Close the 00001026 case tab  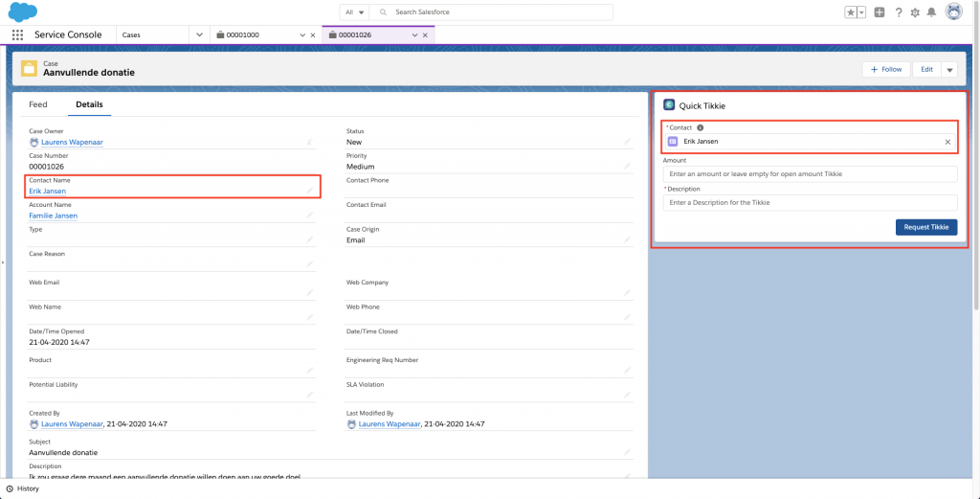(426, 34)
